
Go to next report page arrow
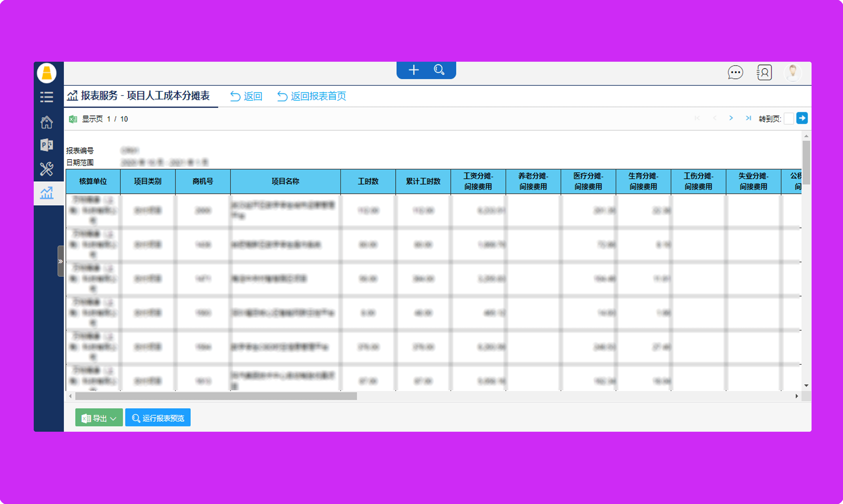coord(731,118)
